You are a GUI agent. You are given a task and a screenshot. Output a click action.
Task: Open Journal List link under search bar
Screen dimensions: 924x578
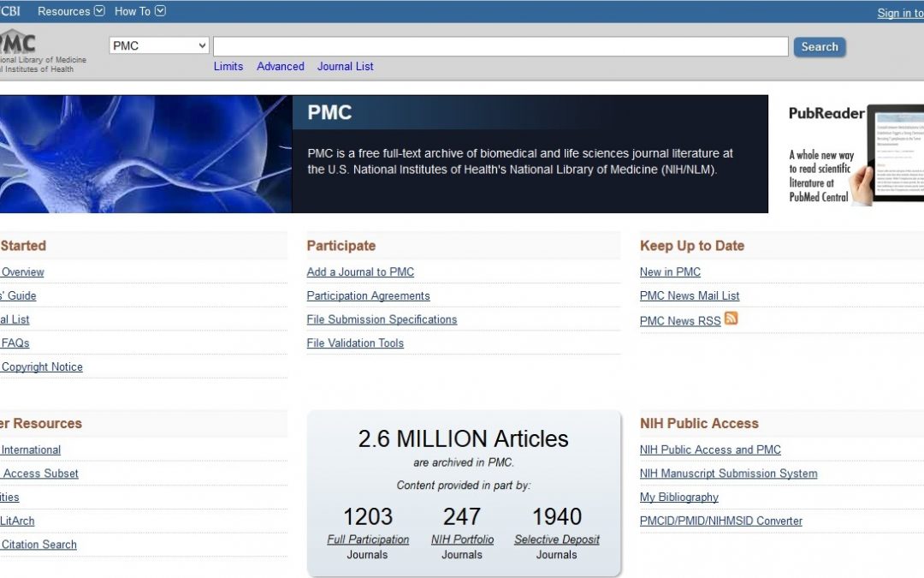346,66
